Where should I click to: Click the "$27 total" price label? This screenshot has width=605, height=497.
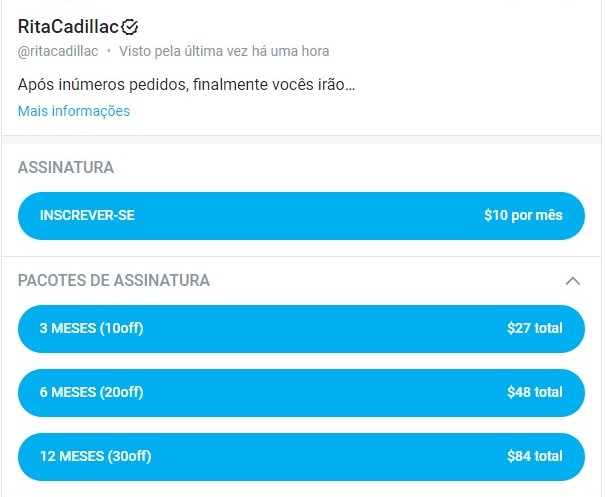pos(534,328)
